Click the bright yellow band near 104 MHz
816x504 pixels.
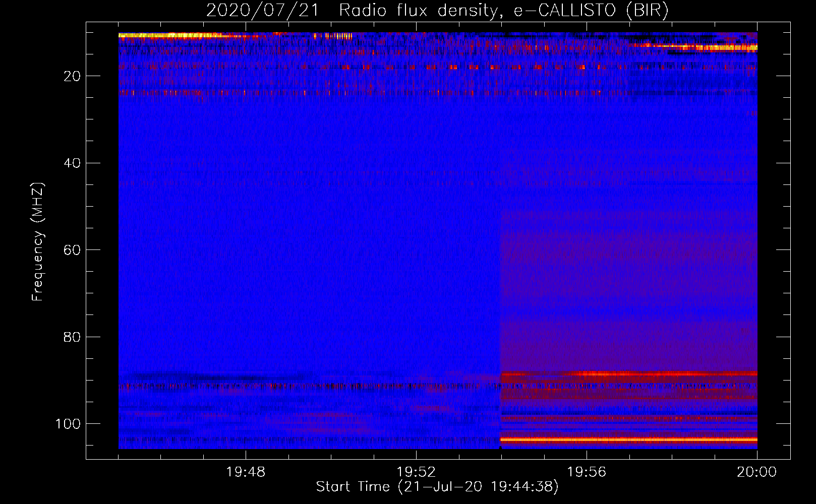coord(629,439)
